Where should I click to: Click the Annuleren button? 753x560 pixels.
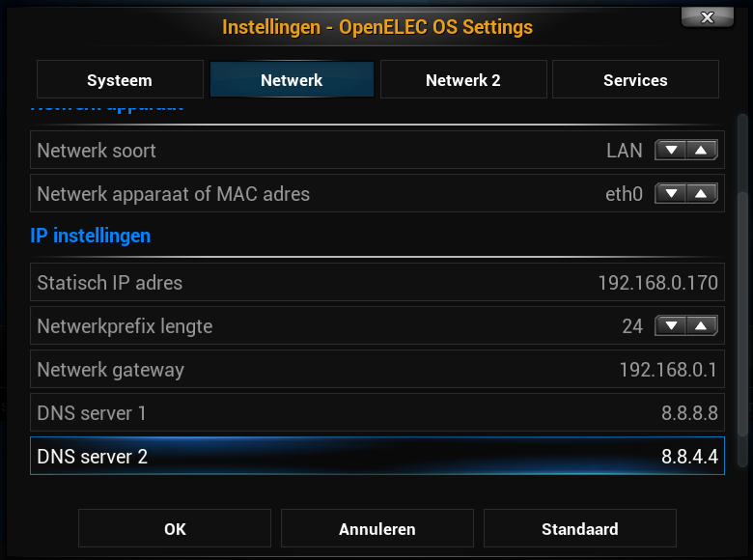(377, 529)
